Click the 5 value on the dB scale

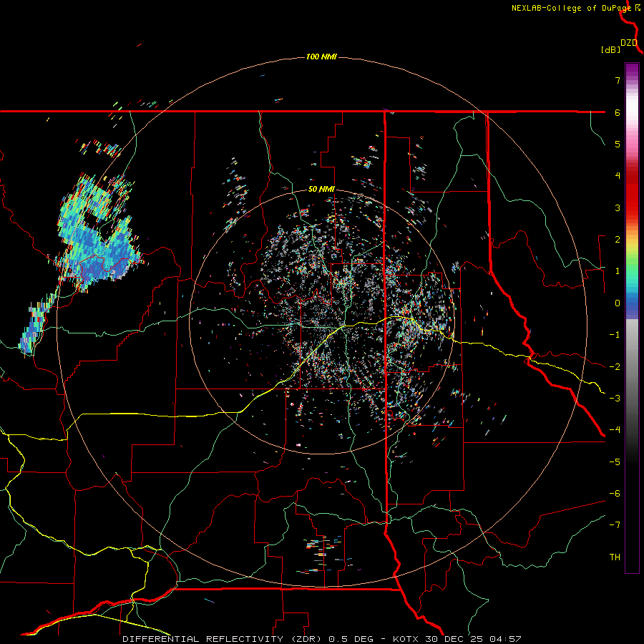(618, 144)
